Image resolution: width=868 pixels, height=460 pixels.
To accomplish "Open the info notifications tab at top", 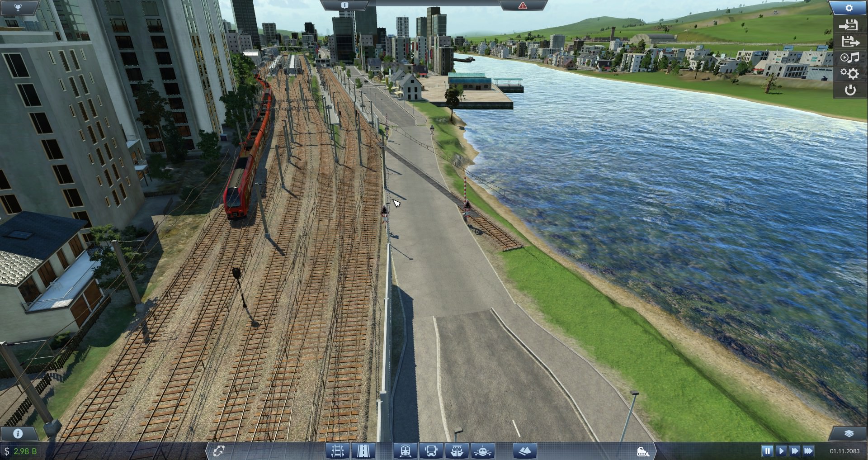I will point(345,5).
